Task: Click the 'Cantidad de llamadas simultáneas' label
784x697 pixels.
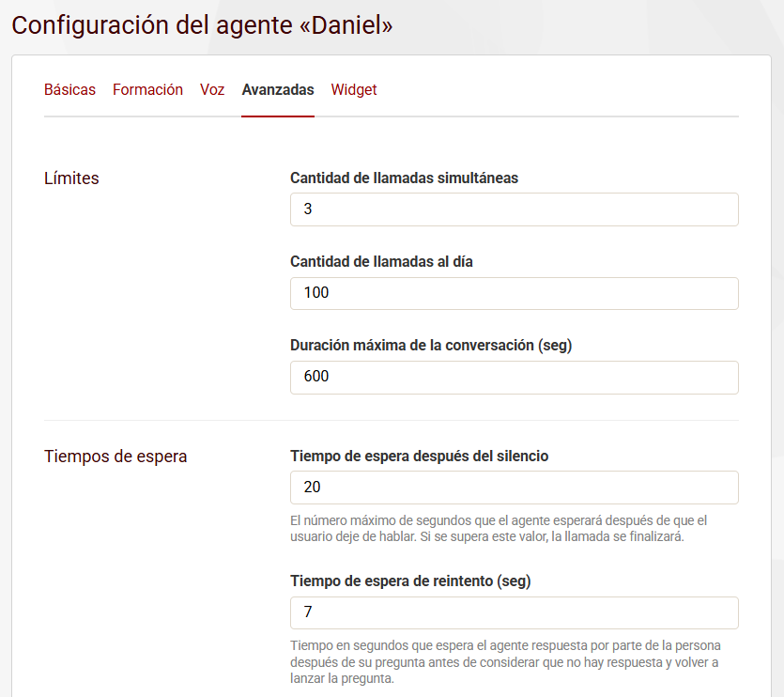Action: [x=404, y=178]
